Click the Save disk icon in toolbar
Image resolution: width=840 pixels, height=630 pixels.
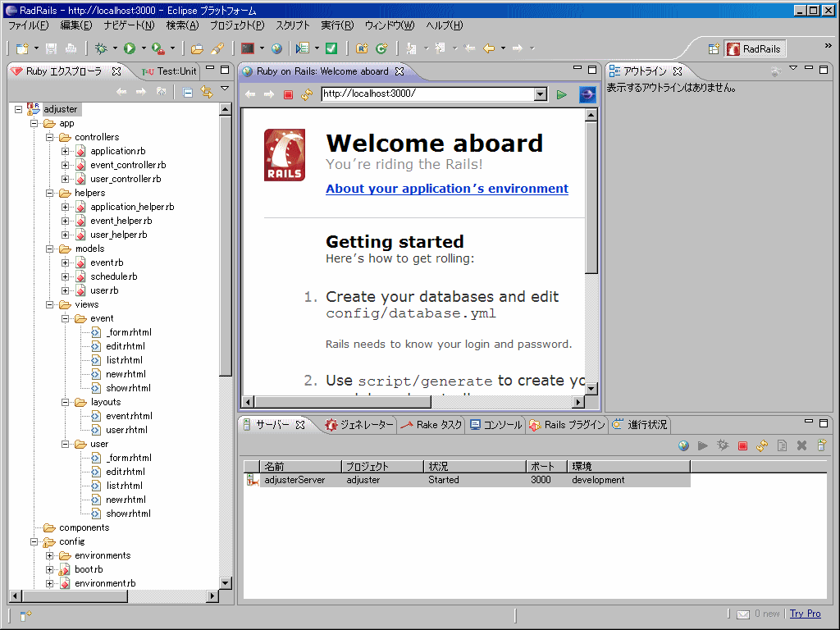51,48
